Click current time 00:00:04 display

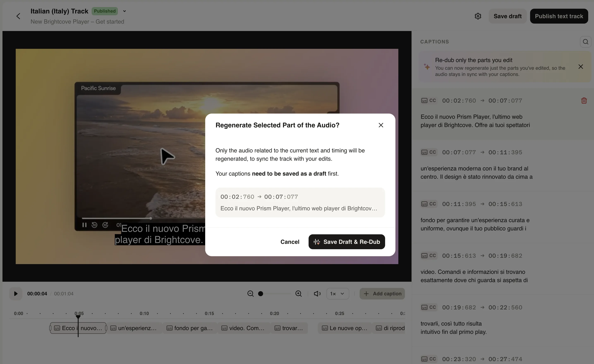(37, 294)
